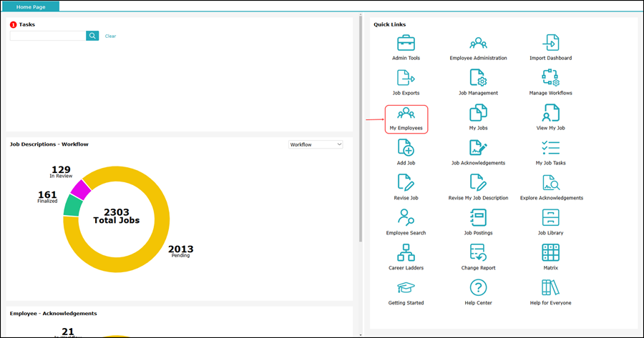644x338 pixels.
Task: Select the Home Page tab
Action: point(31,6)
